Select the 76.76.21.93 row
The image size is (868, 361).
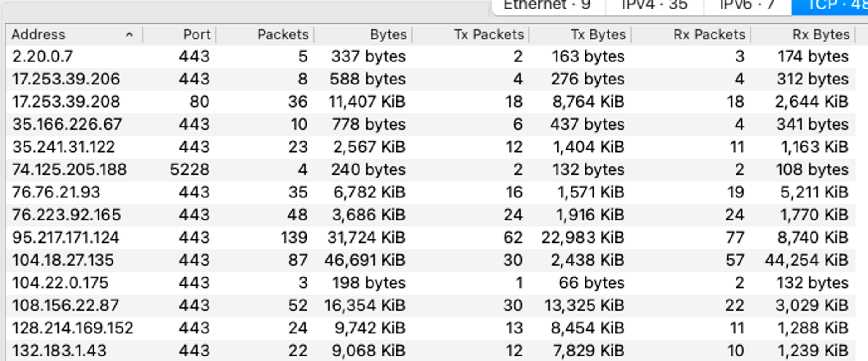tap(56, 192)
